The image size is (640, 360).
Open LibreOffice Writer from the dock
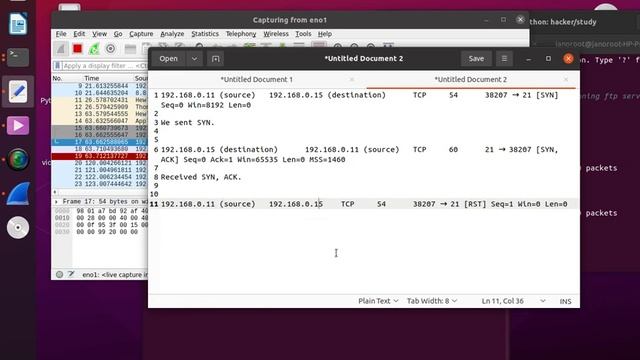[x=18, y=23]
